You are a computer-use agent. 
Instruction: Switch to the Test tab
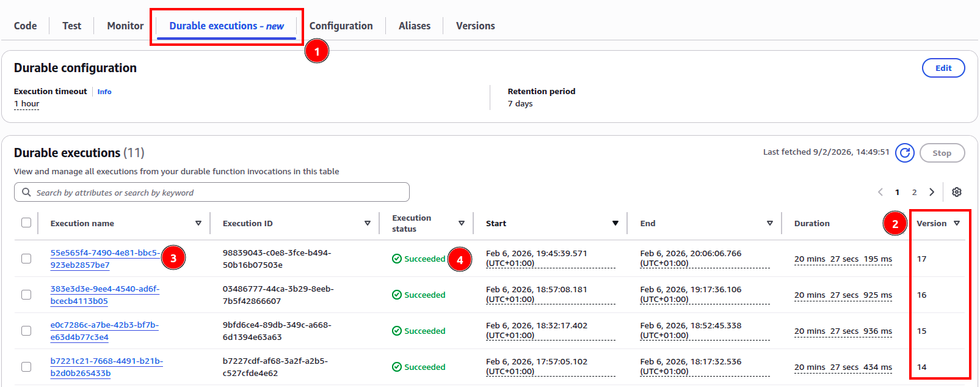72,26
